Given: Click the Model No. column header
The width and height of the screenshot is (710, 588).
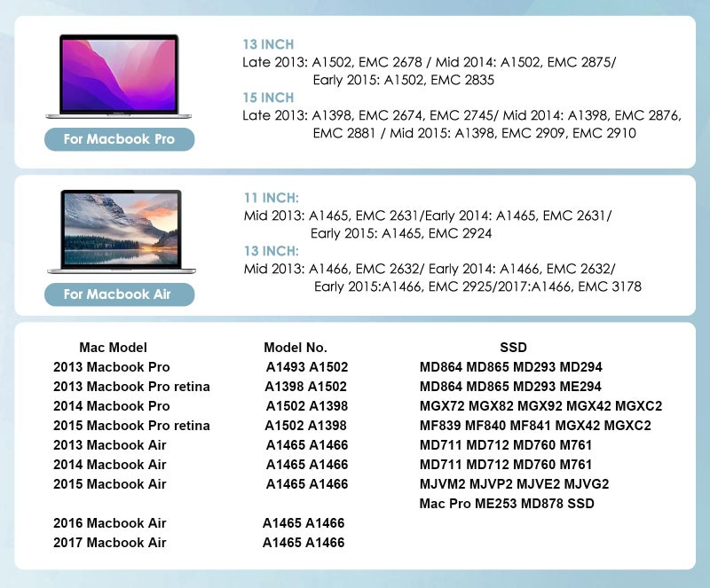Looking at the screenshot, I should 296,347.
